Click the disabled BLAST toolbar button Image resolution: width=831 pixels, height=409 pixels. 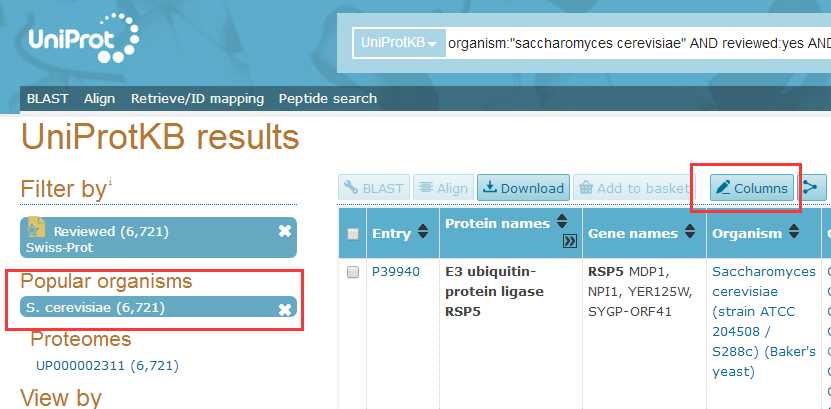click(x=374, y=188)
